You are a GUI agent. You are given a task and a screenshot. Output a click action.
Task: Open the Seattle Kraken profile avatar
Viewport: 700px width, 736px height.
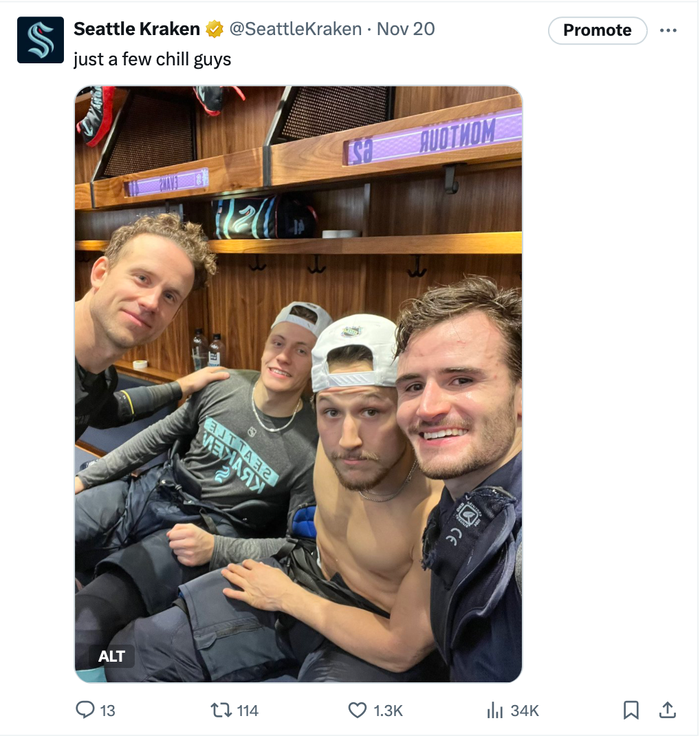(x=41, y=40)
